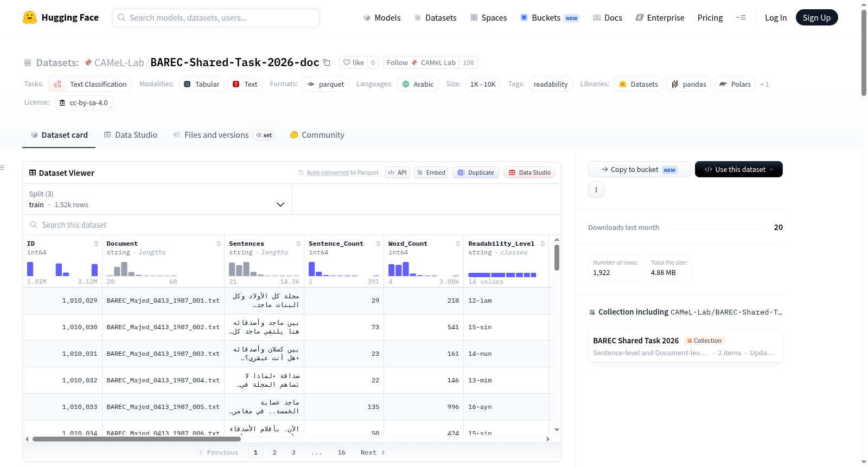Select the pandas library tag
868x467 pixels.
click(688, 84)
